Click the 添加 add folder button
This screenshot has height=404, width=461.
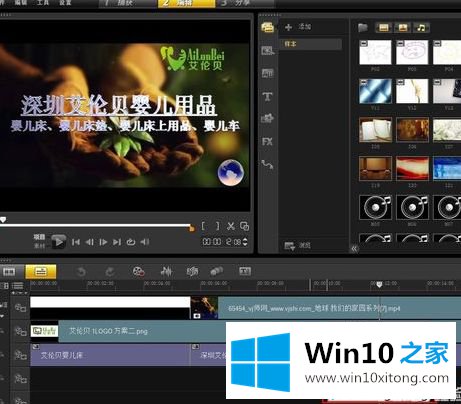coord(298,27)
